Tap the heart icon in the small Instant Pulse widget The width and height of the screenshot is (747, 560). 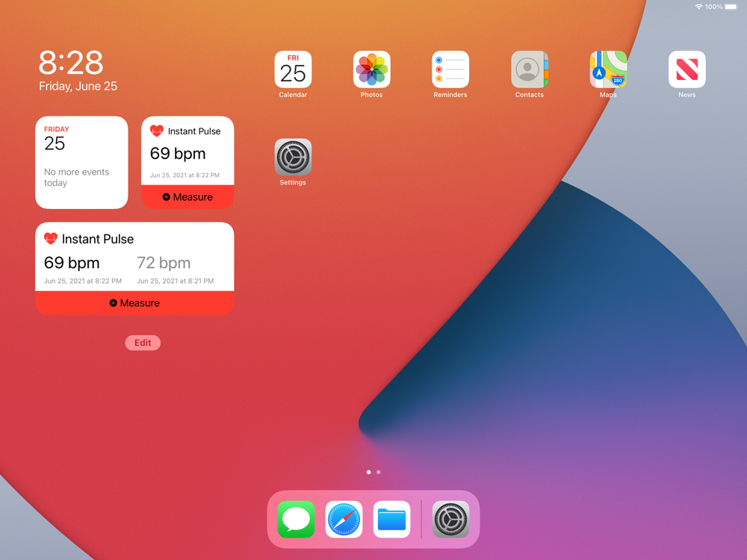click(157, 131)
